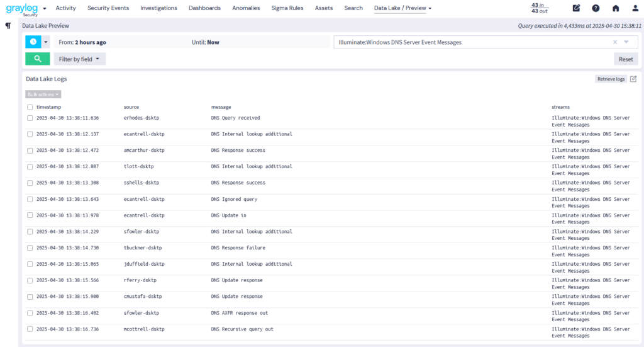This screenshot has width=644, height=347.
Task: Go to the home icon in the header
Action: point(615,8)
